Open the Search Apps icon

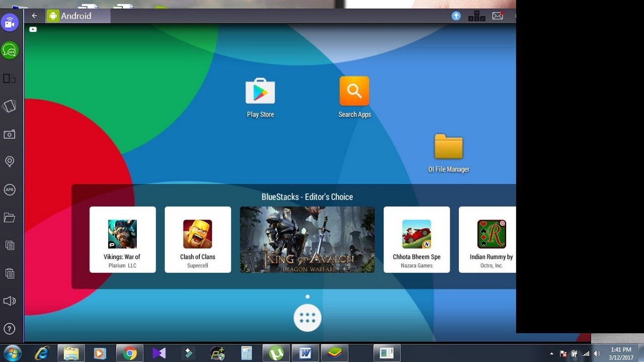[354, 98]
